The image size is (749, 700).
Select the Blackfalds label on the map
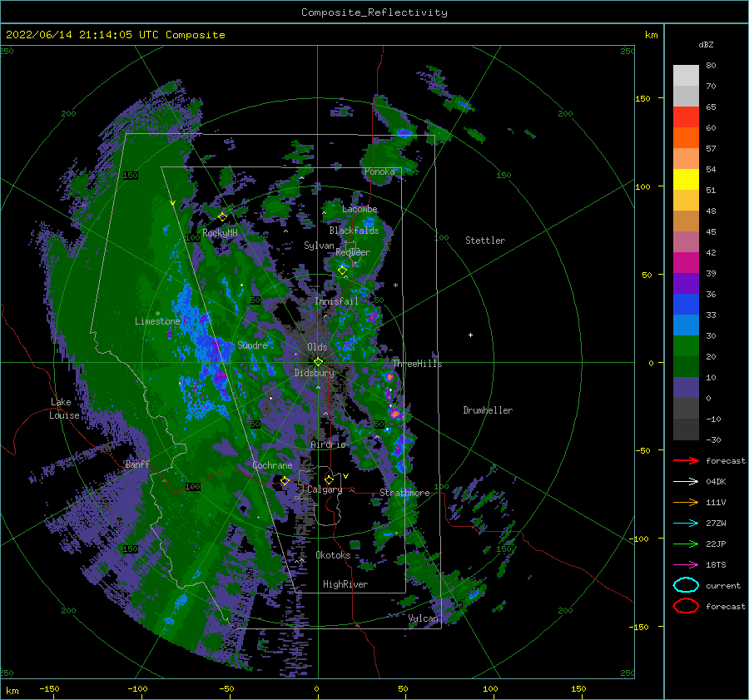pyautogui.click(x=354, y=231)
